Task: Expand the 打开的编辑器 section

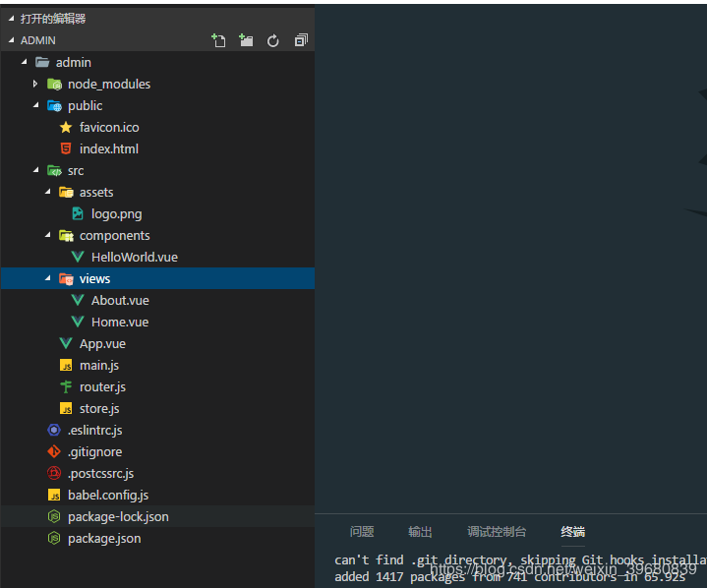Action: pos(12,19)
